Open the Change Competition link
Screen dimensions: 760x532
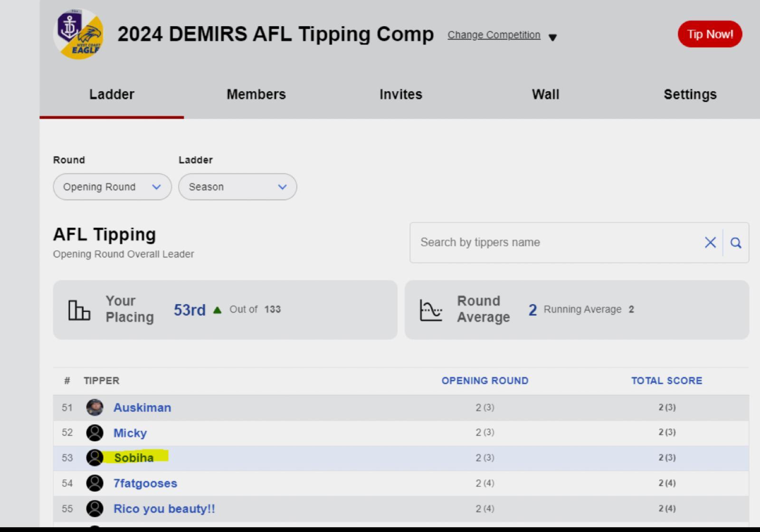click(x=494, y=35)
